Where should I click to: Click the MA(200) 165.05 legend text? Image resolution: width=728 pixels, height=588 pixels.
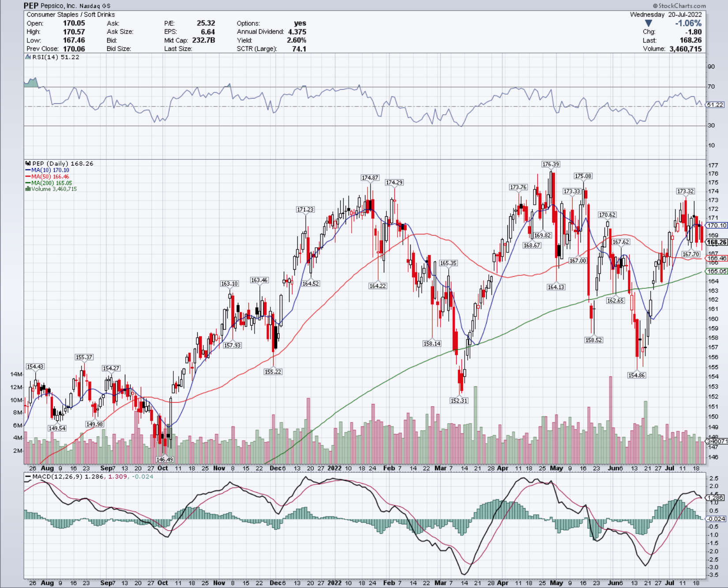pos(51,183)
